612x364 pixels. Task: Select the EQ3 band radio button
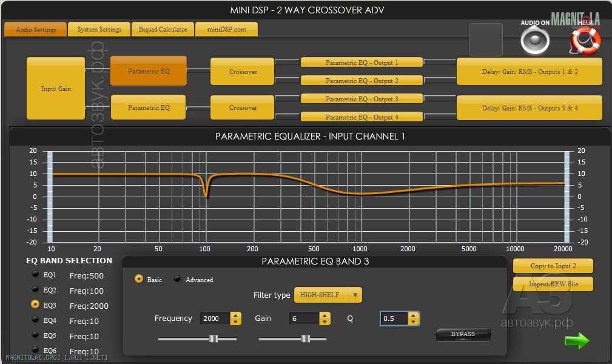35,304
